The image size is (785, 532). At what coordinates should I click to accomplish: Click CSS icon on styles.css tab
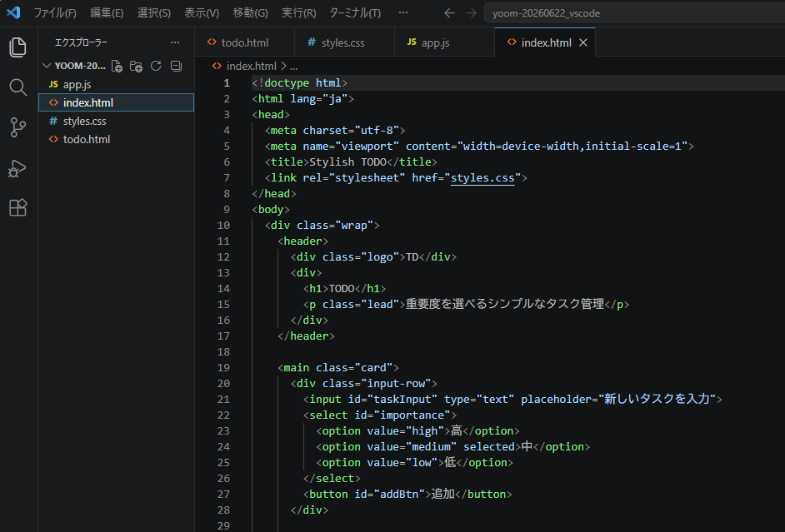(312, 42)
